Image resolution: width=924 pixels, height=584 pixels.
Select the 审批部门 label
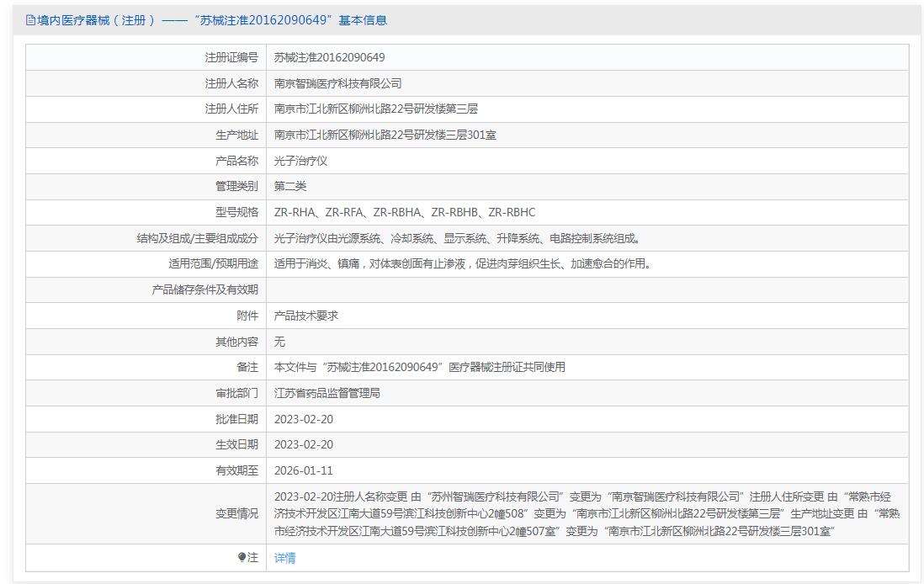pos(237,393)
